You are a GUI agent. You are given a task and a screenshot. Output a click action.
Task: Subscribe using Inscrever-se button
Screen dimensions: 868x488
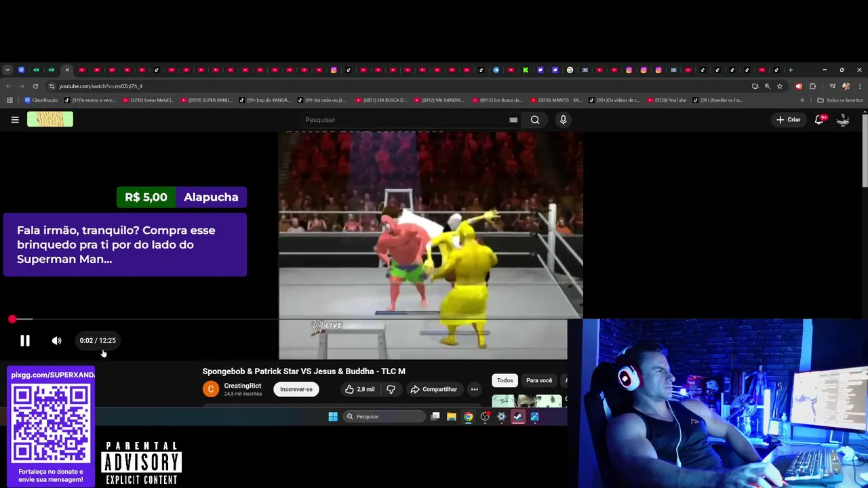pyautogui.click(x=296, y=389)
